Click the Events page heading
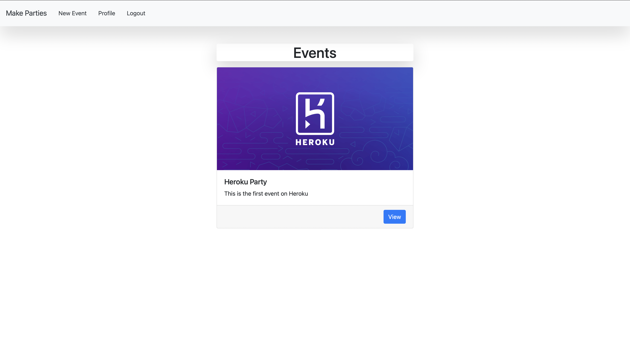 pos(315,53)
